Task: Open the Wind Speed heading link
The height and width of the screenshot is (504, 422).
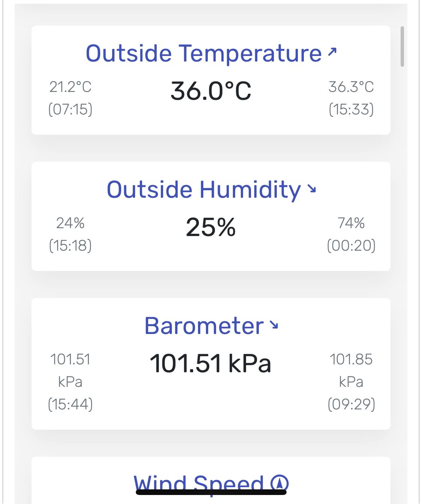Action: click(x=199, y=483)
